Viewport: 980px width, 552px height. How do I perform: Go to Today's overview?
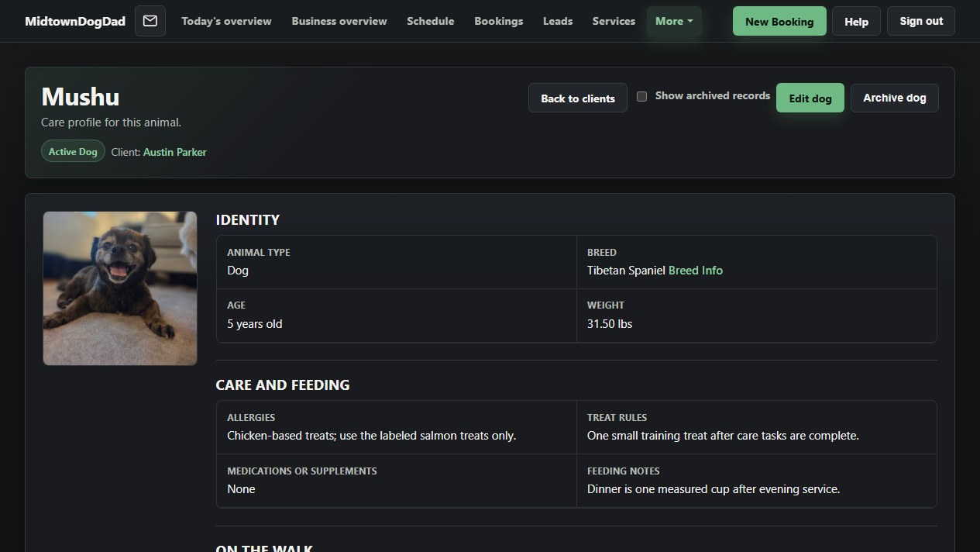coord(226,21)
